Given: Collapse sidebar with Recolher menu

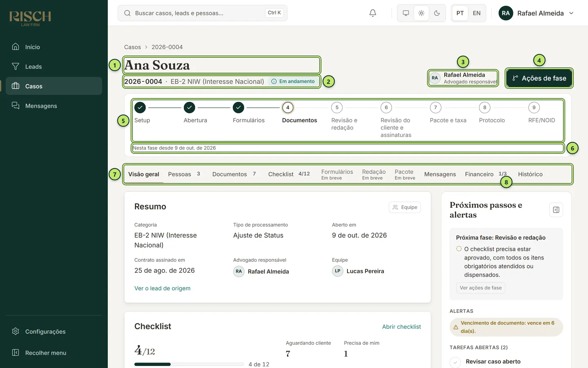Looking at the screenshot, I should (x=54, y=352).
